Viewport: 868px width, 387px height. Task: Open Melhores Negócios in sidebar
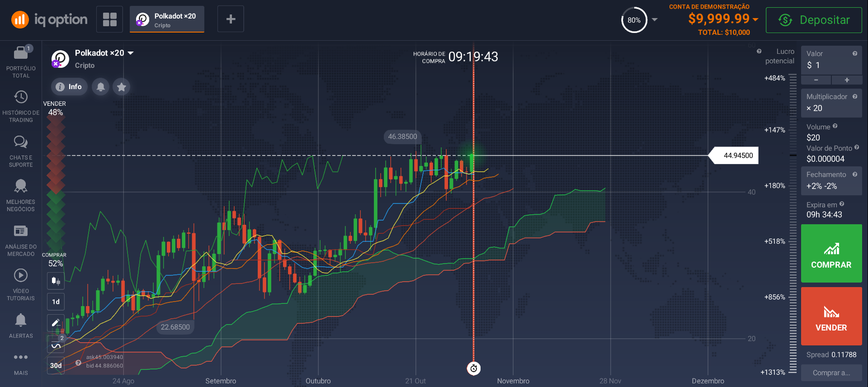pyautogui.click(x=21, y=196)
